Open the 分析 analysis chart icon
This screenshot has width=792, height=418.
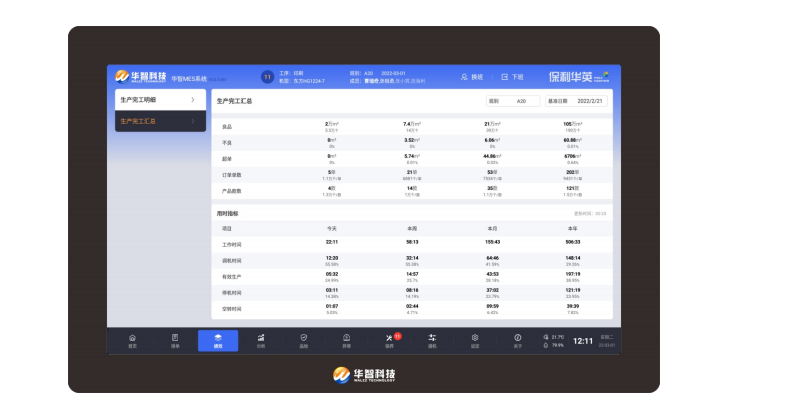[261, 340]
